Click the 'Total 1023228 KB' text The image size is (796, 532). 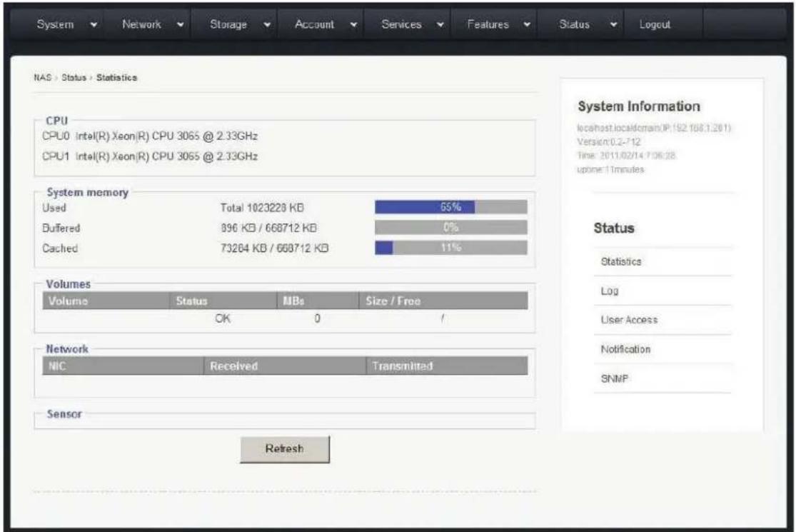[x=262, y=208]
